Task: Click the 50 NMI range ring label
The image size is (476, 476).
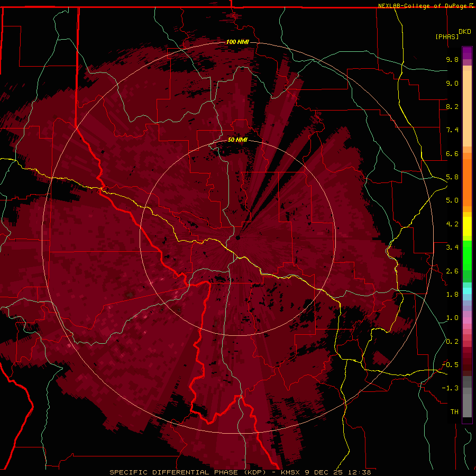Action: coord(237,140)
